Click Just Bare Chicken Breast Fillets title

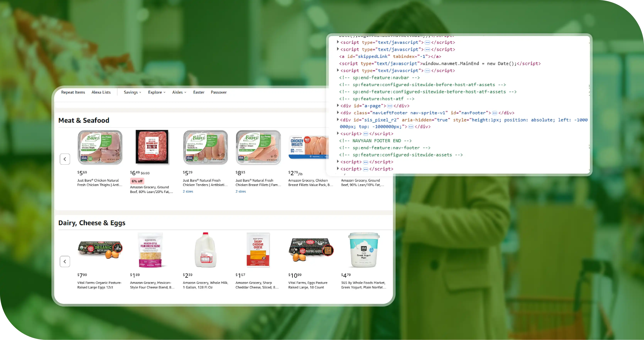point(258,183)
